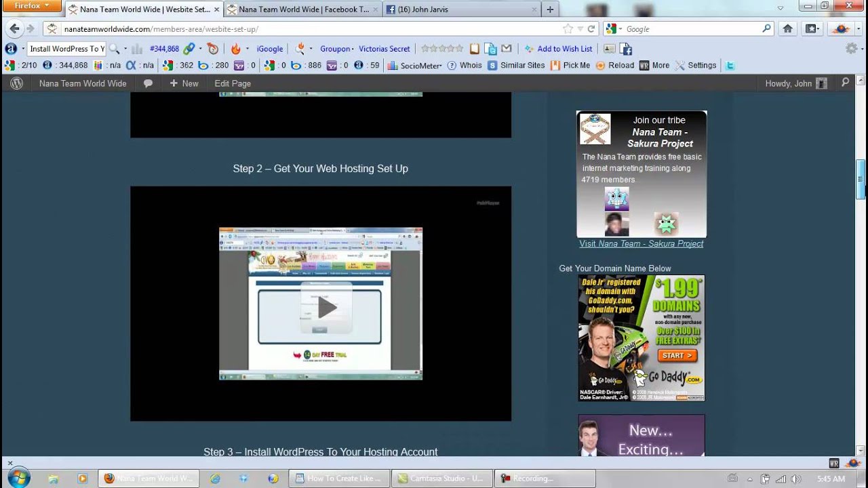Click the Alexa toolbar logo icon
This screenshot has height=488, width=868.
tap(11, 49)
